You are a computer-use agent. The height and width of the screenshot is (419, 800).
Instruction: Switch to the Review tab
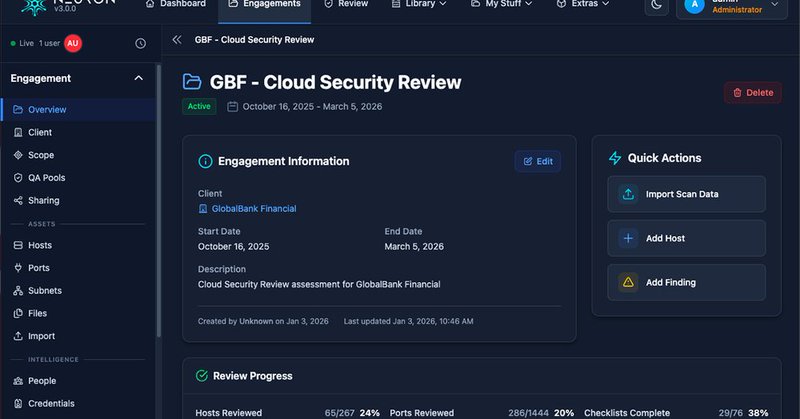coord(346,5)
